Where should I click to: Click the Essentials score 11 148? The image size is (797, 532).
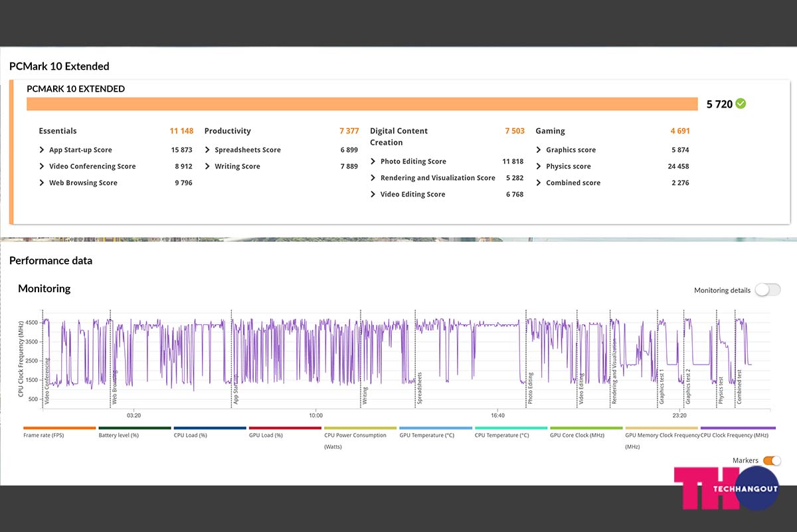181,131
